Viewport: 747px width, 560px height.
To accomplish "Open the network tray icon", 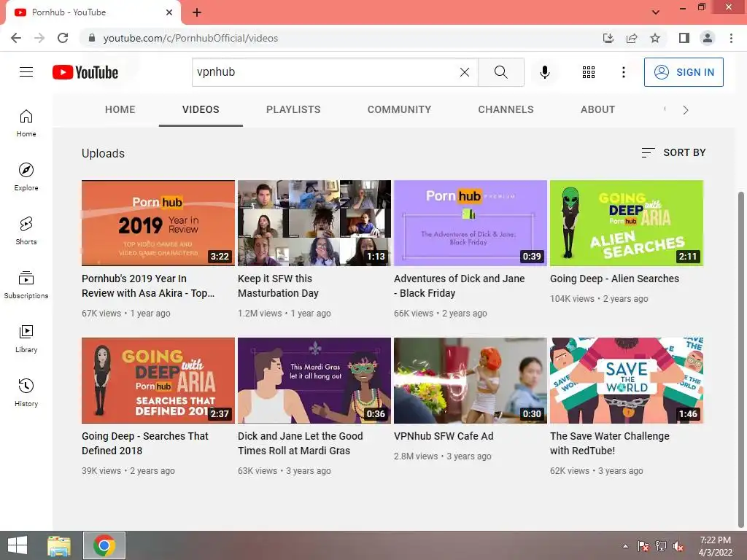I will point(661,546).
